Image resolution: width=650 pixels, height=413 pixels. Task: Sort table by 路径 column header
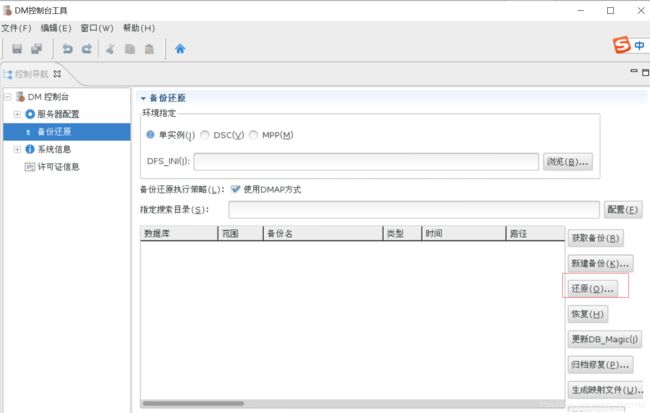coord(535,233)
